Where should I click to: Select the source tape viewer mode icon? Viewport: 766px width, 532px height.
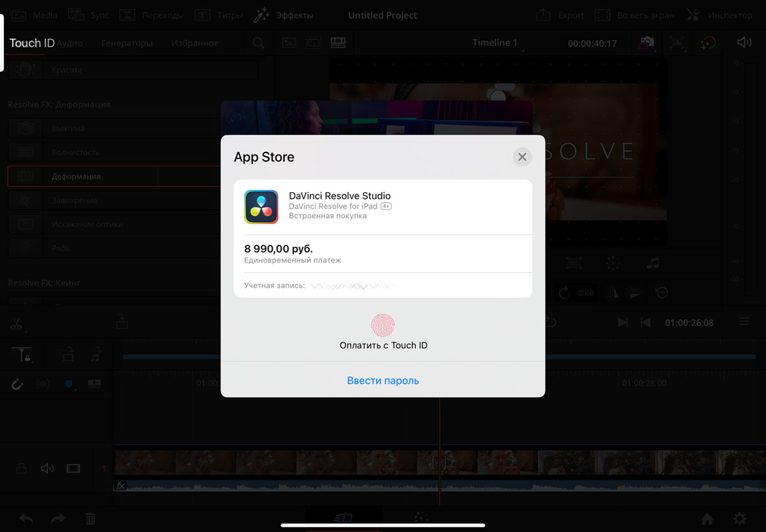[x=313, y=43]
